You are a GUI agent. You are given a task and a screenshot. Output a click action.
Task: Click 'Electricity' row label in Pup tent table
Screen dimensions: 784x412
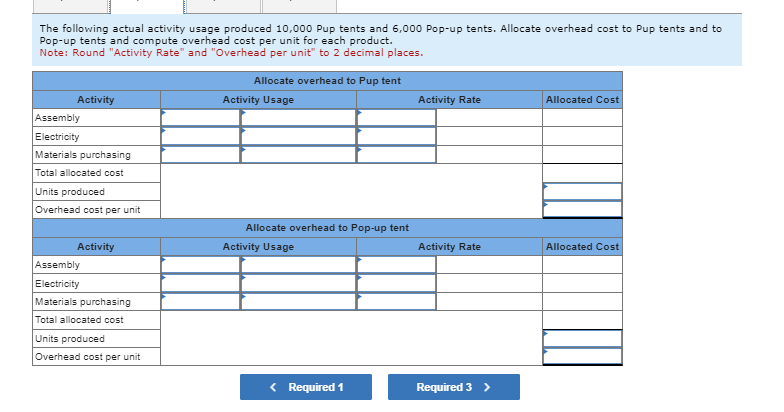pos(57,136)
